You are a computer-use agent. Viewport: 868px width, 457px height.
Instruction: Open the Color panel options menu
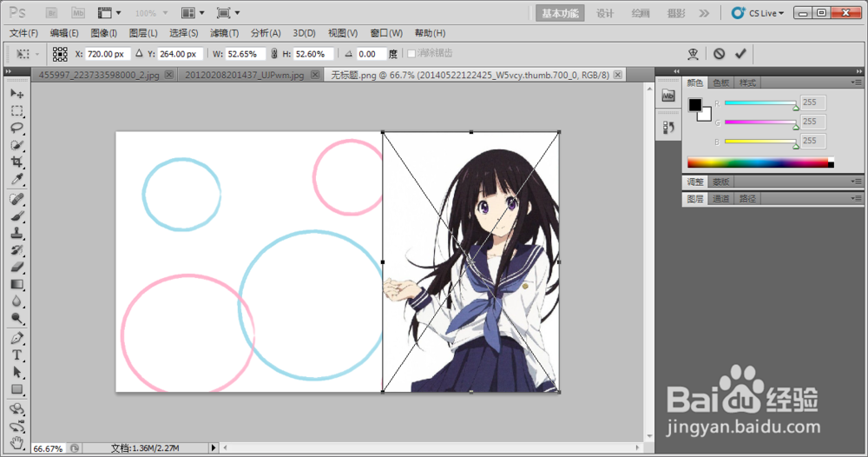[857, 83]
